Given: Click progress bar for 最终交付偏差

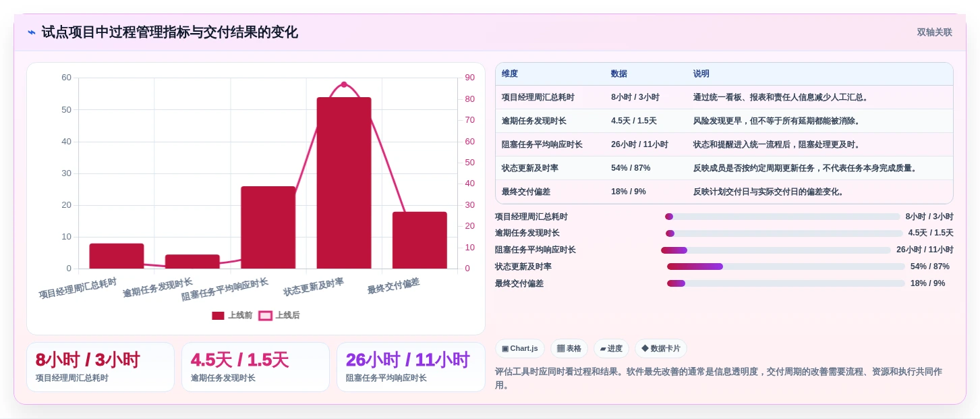Looking at the screenshot, I should pyautogui.click(x=786, y=283).
